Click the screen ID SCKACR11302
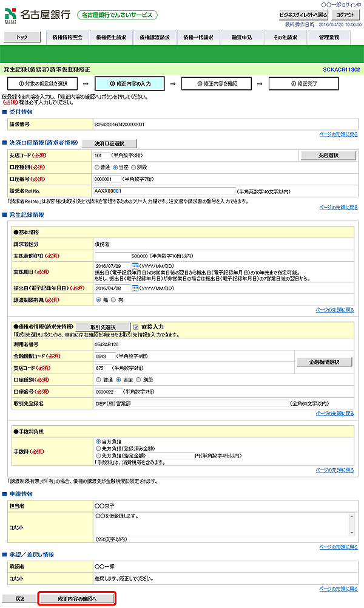 coord(341,69)
